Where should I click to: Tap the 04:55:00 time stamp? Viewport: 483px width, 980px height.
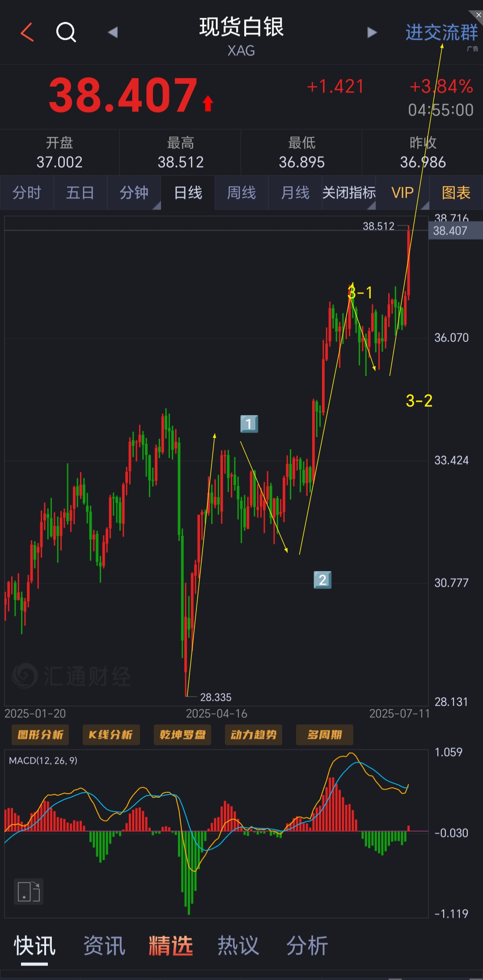point(441,110)
